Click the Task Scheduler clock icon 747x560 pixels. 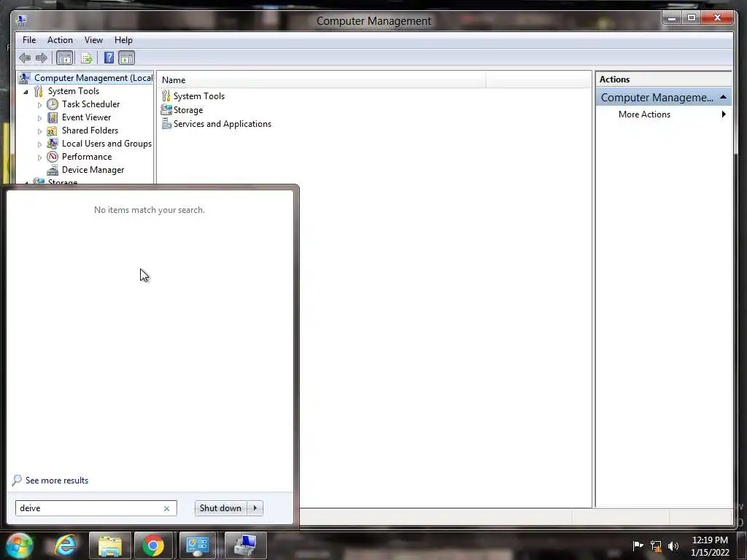coord(53,104)
